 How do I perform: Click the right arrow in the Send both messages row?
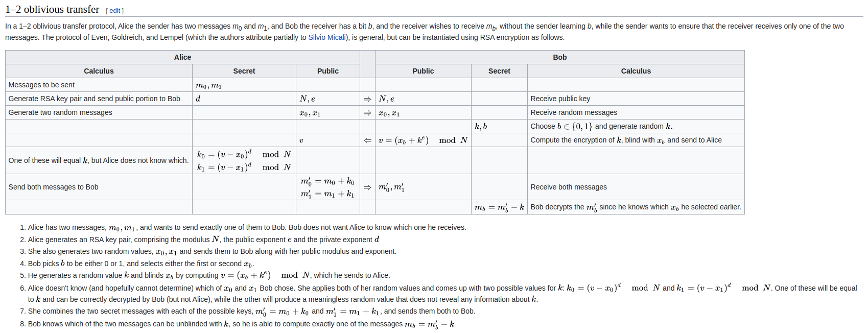(x=367, y=187)
